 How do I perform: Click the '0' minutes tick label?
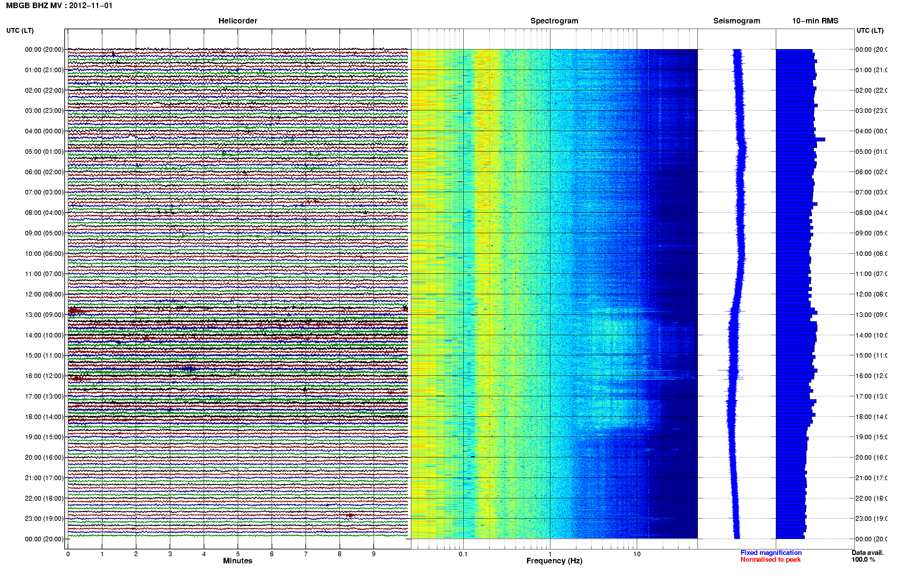(68, 554)
